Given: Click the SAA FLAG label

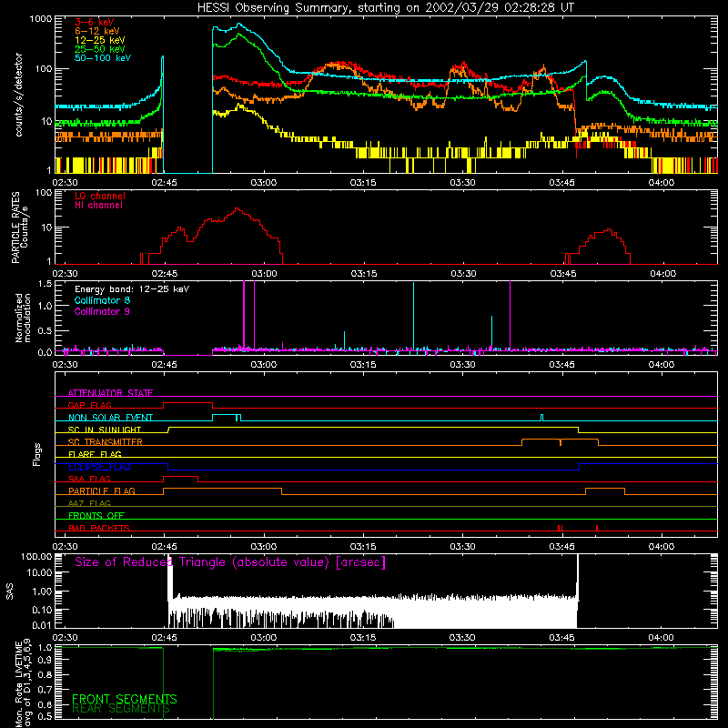Looking at the screenshot, I should 89,479.
